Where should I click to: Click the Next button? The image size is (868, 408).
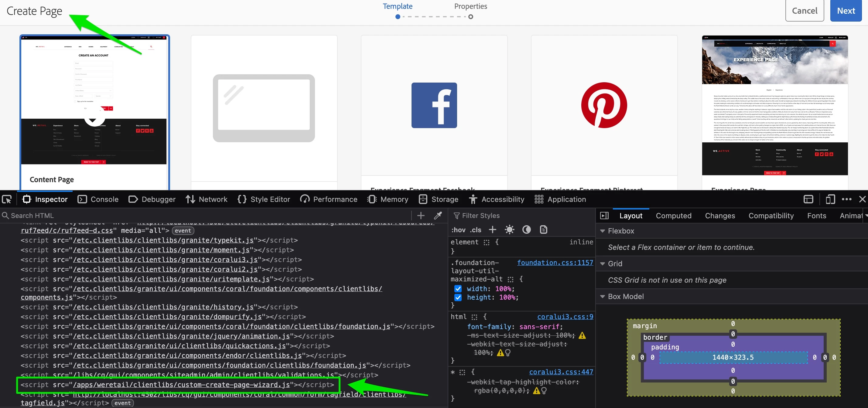click(x=846, y=11)
